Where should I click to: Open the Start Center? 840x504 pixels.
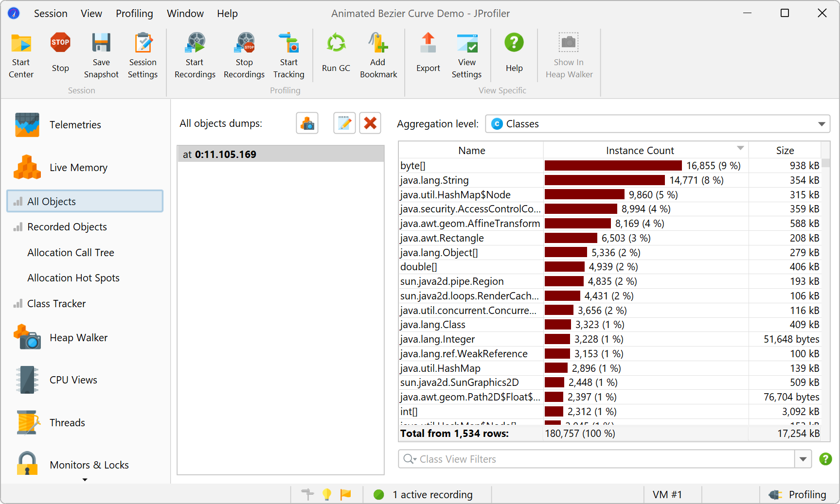21,55
